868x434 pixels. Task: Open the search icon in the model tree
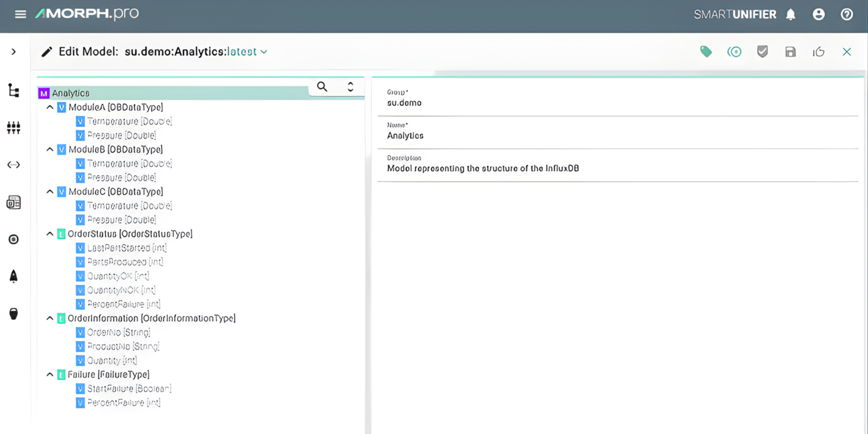pos(322,87)
